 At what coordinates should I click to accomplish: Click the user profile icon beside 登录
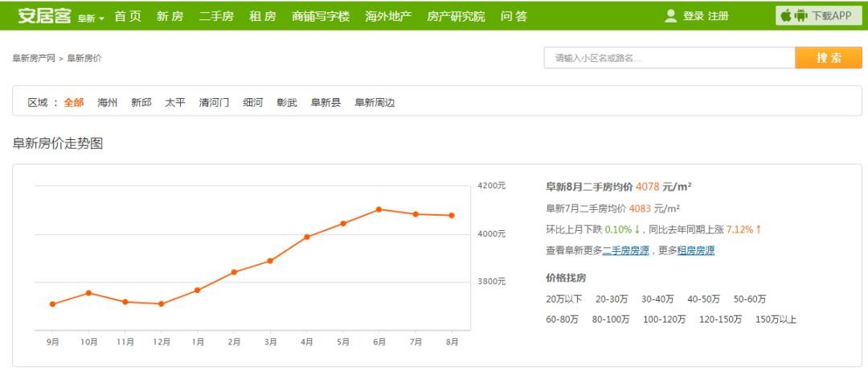670,16
